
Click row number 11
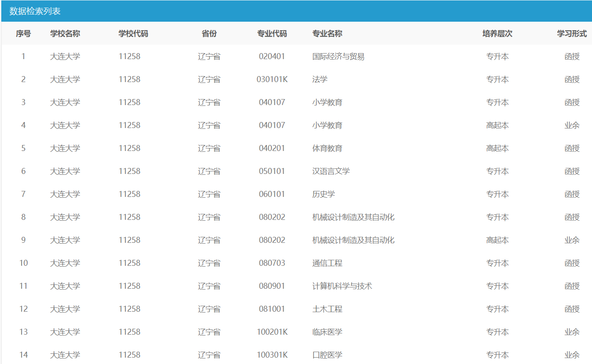23,286
